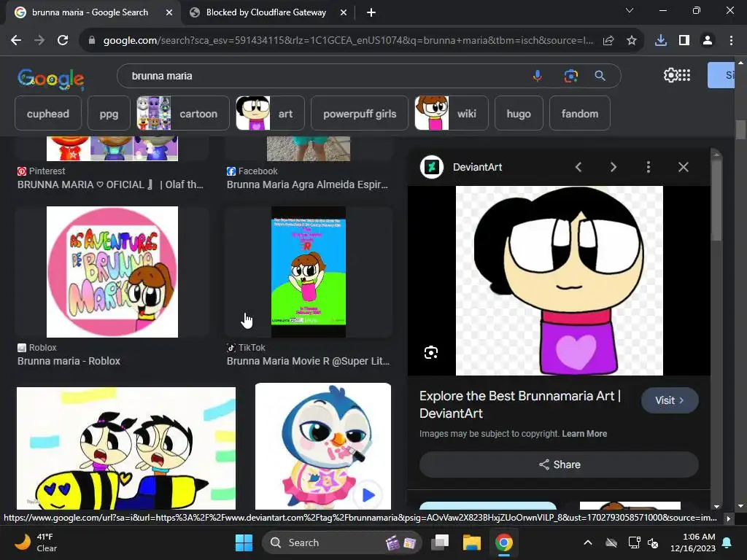
Task: Filter results by cartoon chip
Action: point(183,113)
